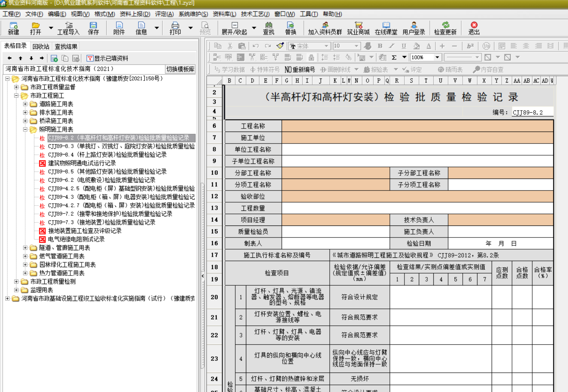Click the font color A icon
Viewport: 568px width, 392px height.
429,46
